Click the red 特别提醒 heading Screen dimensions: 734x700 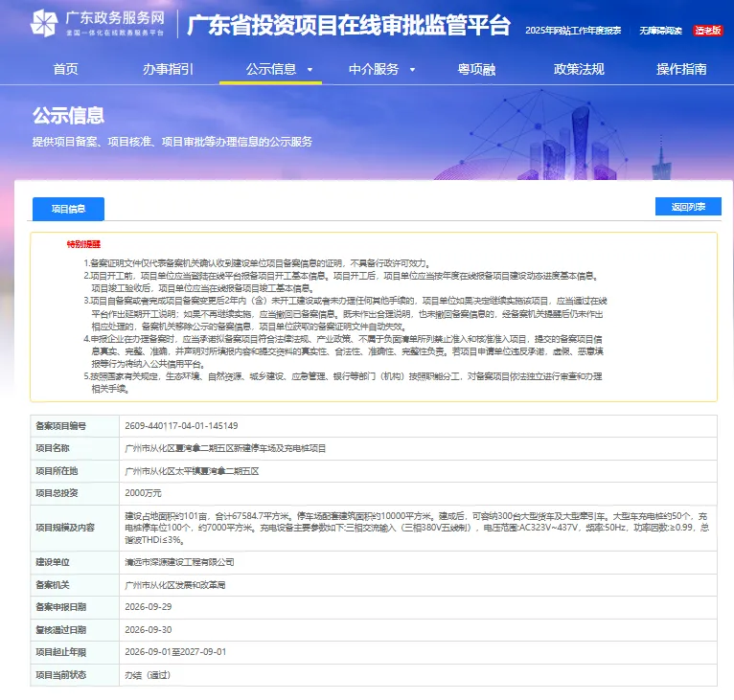point(83,244)
